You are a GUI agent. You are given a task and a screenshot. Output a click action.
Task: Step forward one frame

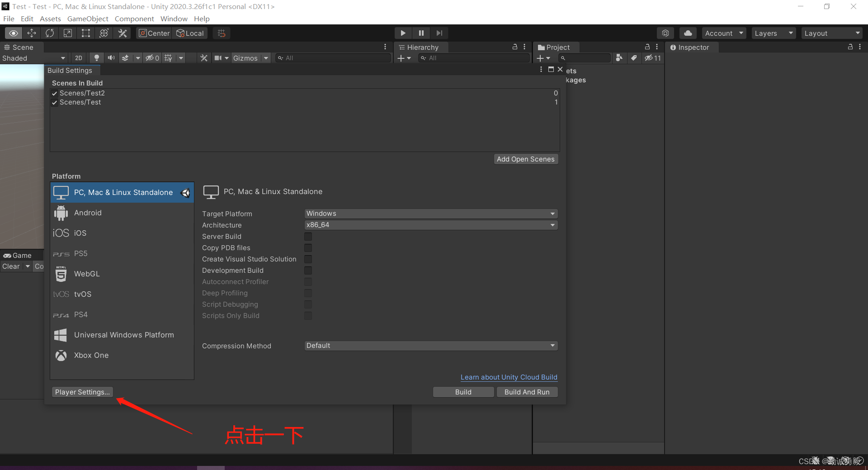coord(439,33)
